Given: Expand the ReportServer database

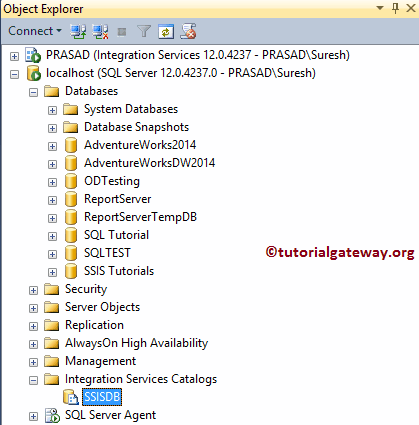Looking at the screenshot, I should coord(52,200).
